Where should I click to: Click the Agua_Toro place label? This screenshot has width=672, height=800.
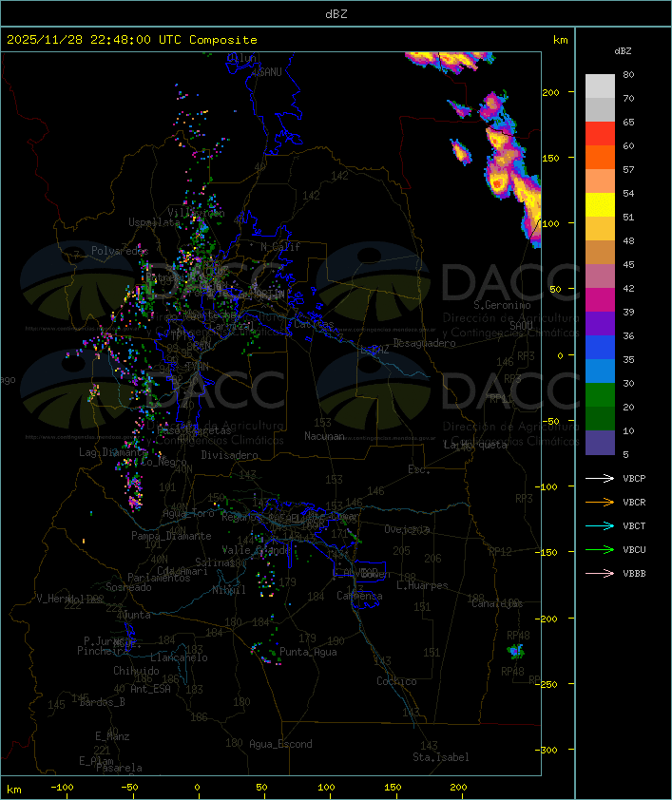click(188, 514)
